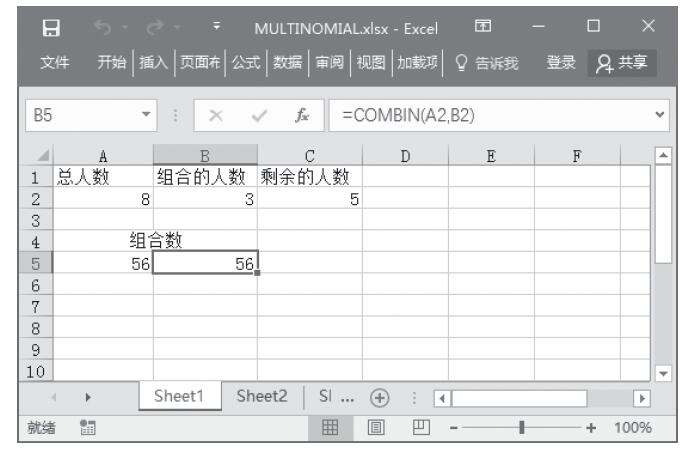Select cell A5 containing 56
The width and height of the screenshot is (685, 453).
pyautogui.click(x=103, y=262)
